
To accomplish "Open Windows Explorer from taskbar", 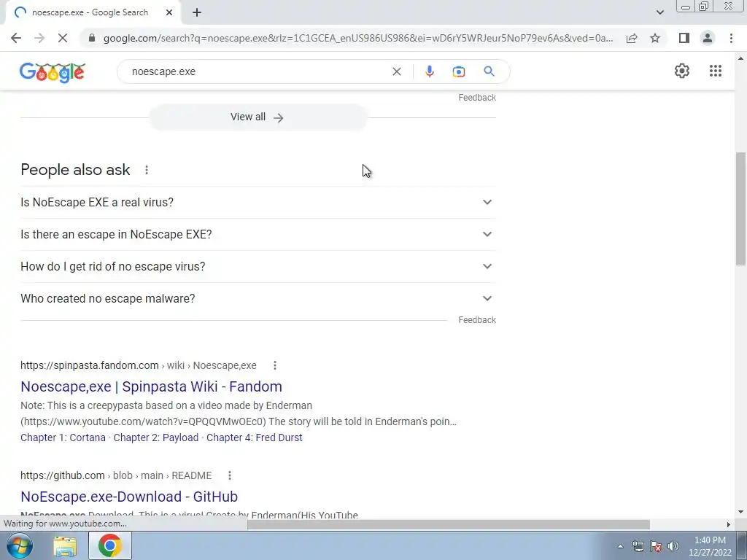I will click(65, 545).
